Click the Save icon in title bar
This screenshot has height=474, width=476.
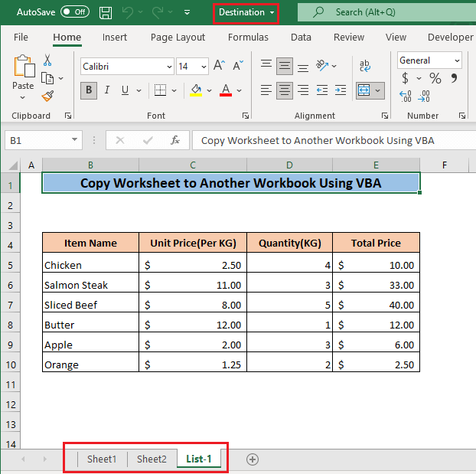106,12
